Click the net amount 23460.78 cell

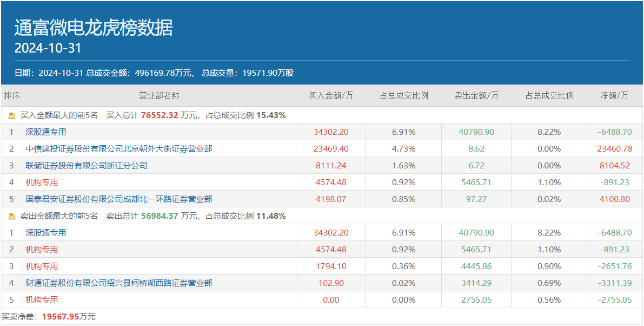615,149
